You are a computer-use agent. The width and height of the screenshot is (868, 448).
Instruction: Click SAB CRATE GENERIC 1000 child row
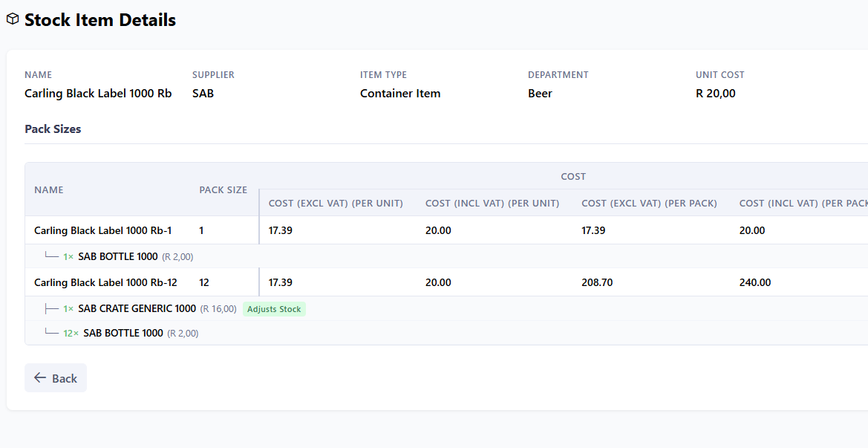(x=446, y=308)
